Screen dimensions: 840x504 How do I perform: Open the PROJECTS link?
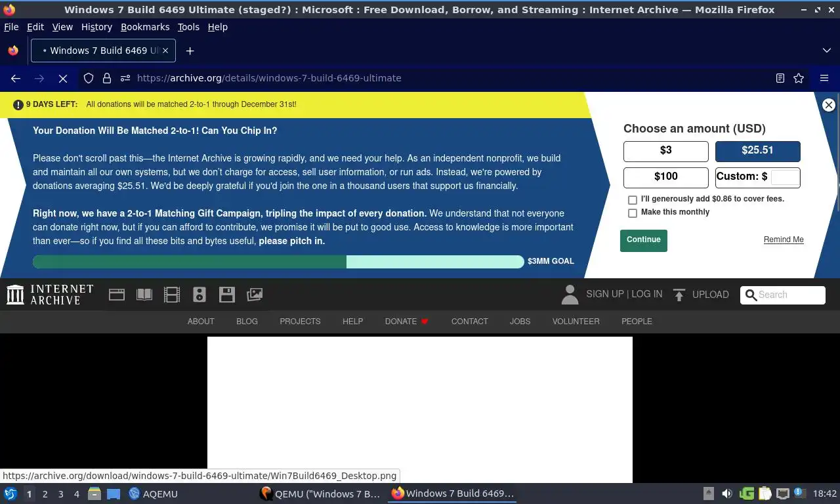coord(300,322)
